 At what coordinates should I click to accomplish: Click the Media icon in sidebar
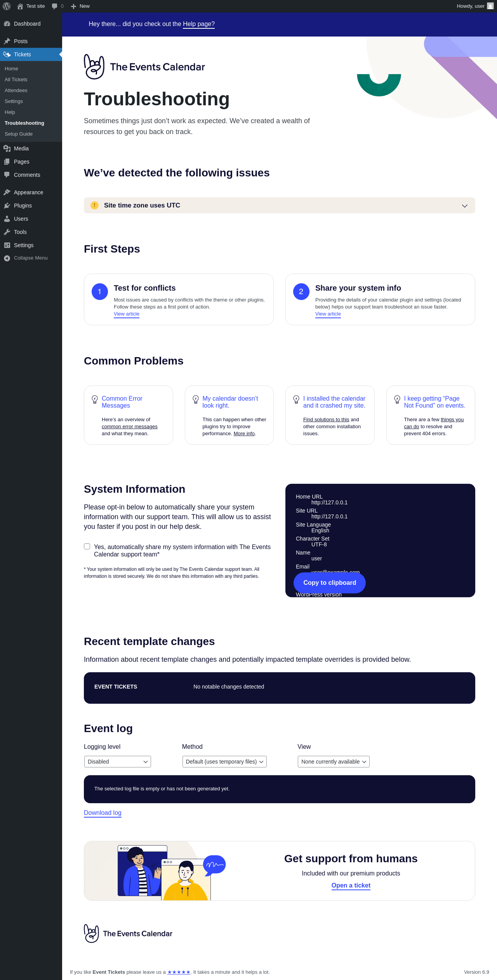click(7, 148)
